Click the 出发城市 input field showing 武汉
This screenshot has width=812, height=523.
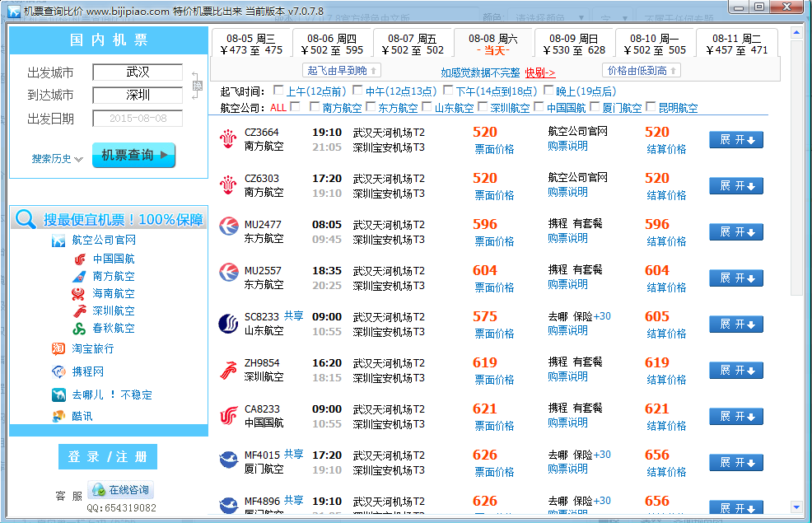(138, 72)
